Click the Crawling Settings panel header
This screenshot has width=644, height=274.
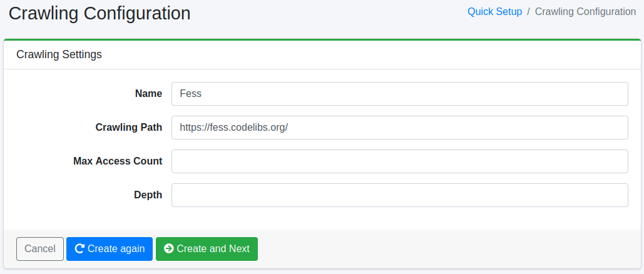click(x=59, y=54)
